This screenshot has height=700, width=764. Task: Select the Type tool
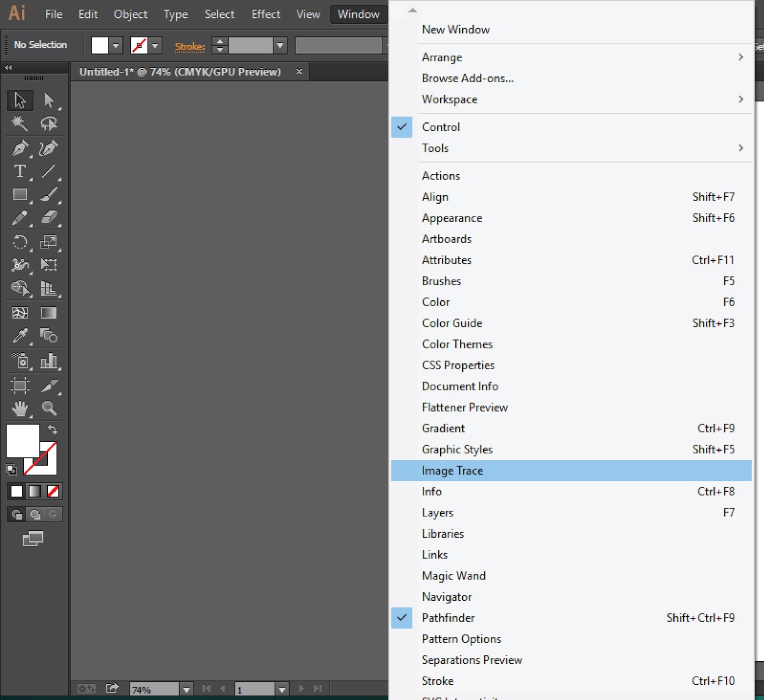tap(20, 171)
